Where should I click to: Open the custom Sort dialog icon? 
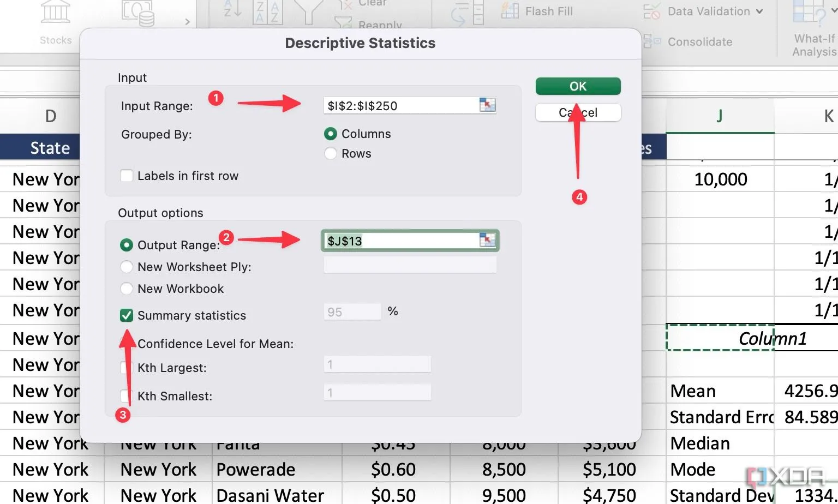coord(267,12)
